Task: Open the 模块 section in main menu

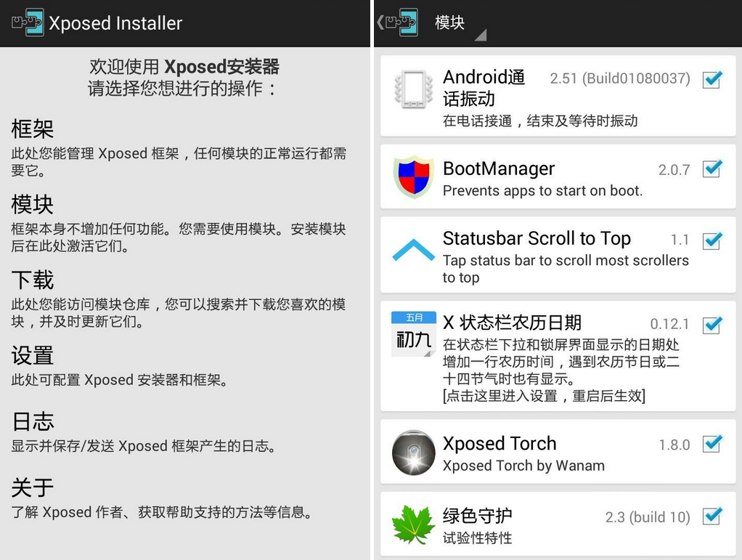Action: tap(179, 223)
